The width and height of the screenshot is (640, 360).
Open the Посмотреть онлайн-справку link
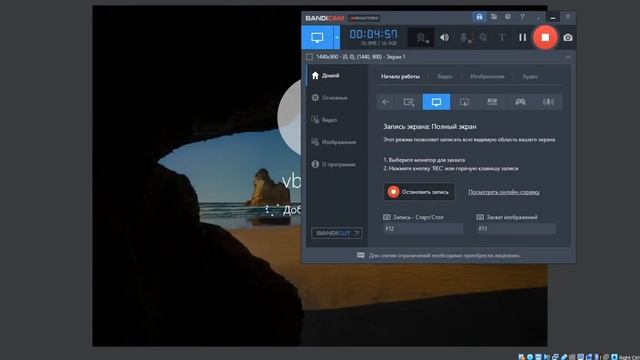[x=504, y=192]
